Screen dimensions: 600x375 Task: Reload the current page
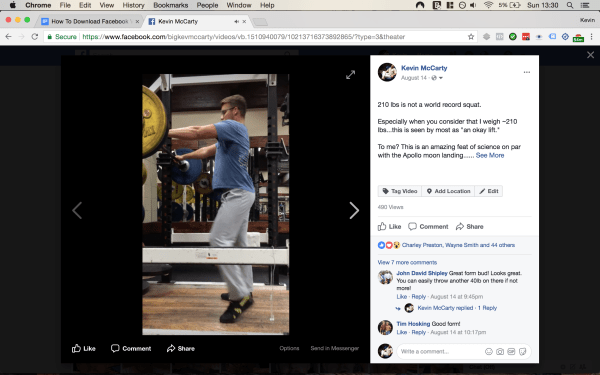34,37
